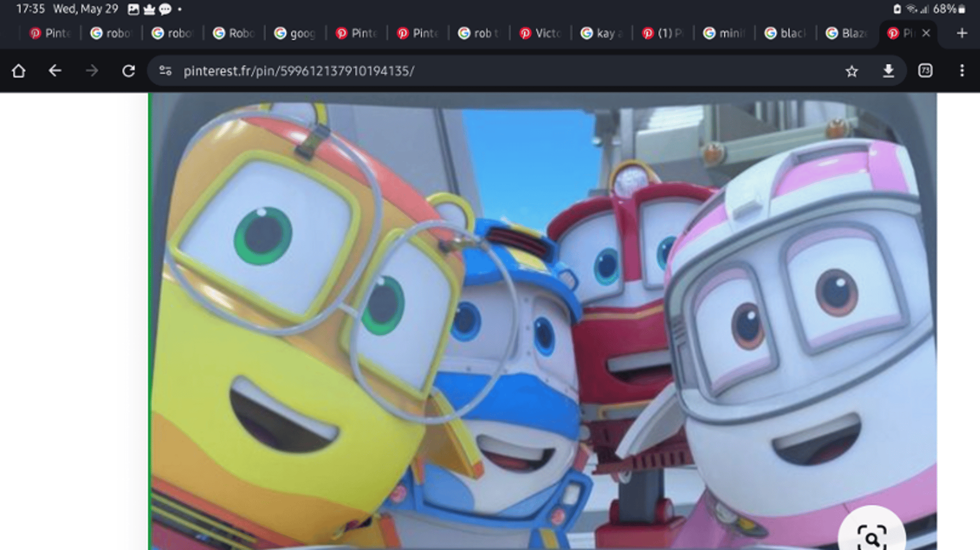Select the 'Blaze' Google tab

pyautogui.click(x=847, y=33)
